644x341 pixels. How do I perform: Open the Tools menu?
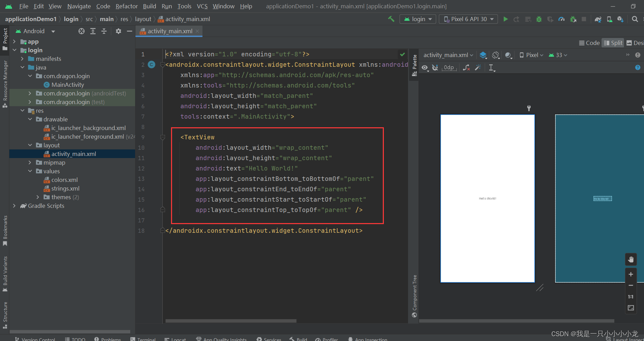(x=184, y=6)
